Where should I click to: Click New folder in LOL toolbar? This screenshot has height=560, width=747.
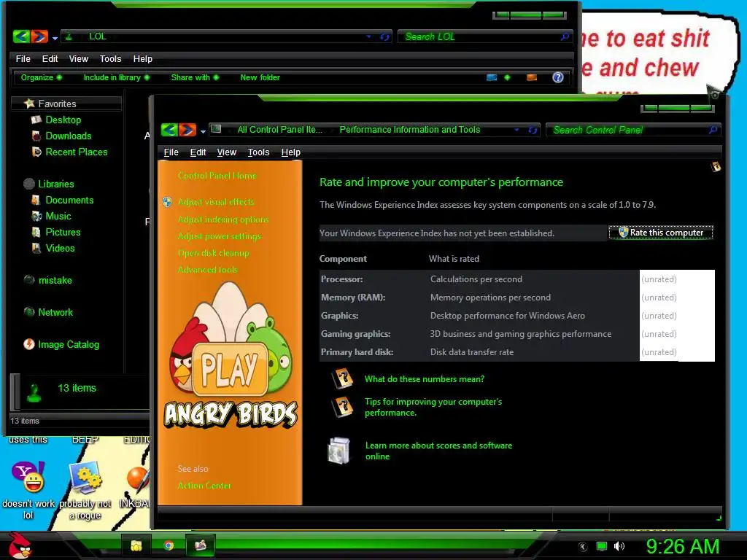pos(260,77)
